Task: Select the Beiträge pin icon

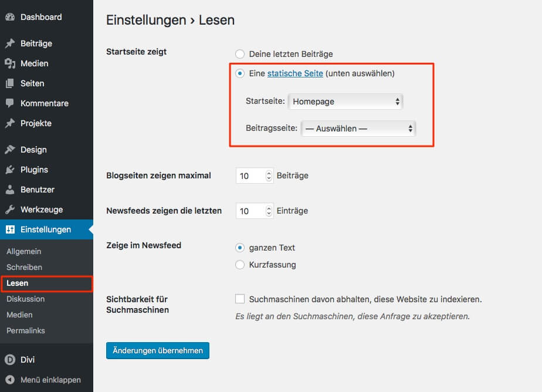Action: click(x=11, y=43)
